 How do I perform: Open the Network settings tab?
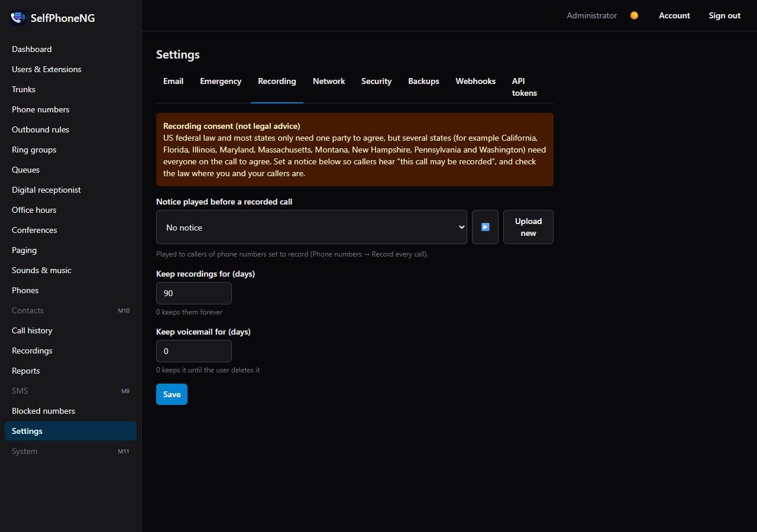329,81
